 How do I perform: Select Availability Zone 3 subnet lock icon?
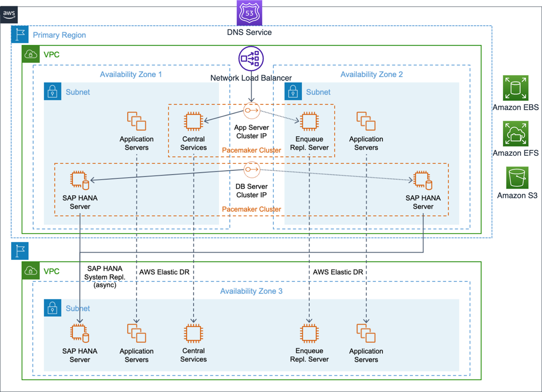53,308
